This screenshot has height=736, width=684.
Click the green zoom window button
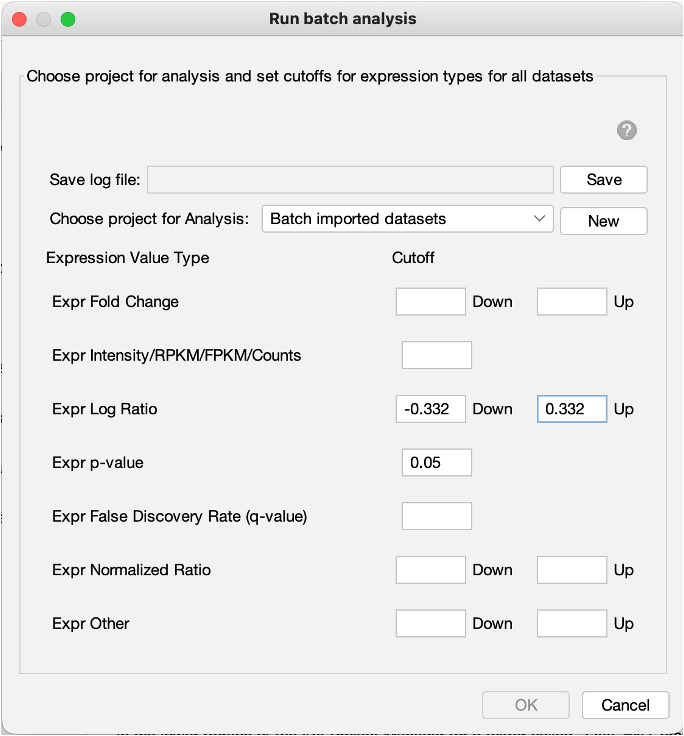(x=68, y=19)
